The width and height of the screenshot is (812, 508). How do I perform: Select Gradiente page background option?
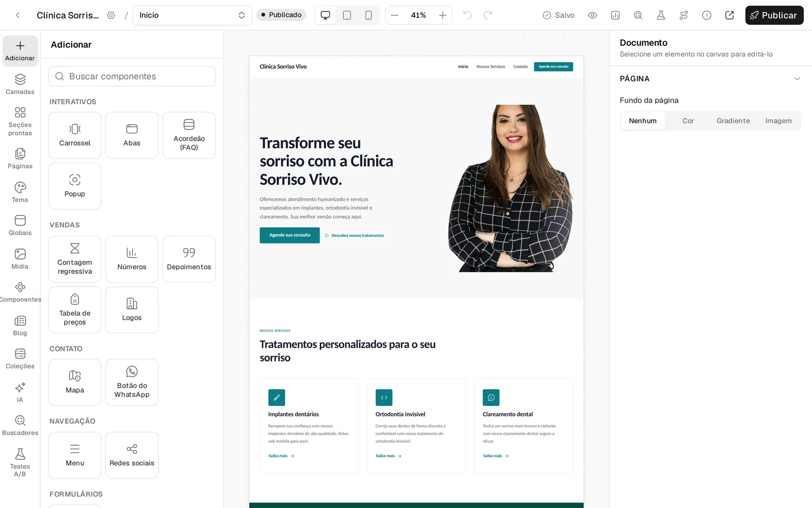point(733,121)
